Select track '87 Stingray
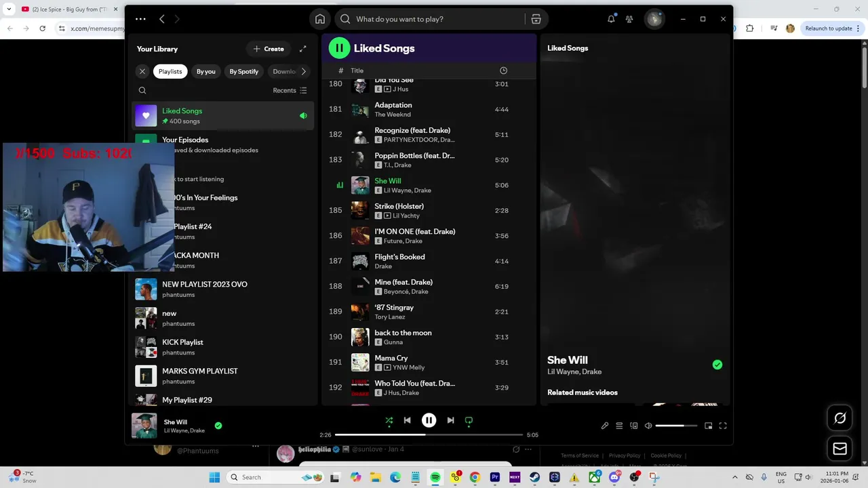The width and height of the screenshot is (868, 488). [427, 312]
